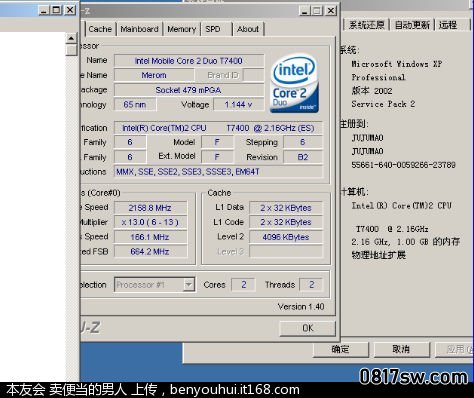The width and height of the screenshot is (474, 398).
Task: Click the 确定 button in System Properties
Action: point(340,349)
